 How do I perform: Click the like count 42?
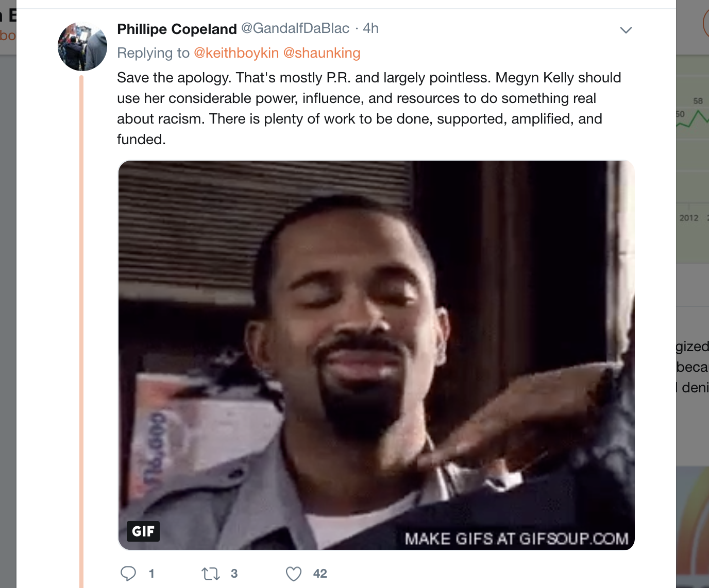click(x=320, y=574)
